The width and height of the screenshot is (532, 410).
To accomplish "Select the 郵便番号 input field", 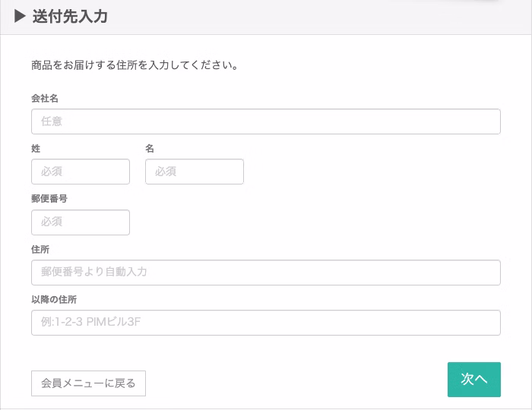I will click(81, 222).
